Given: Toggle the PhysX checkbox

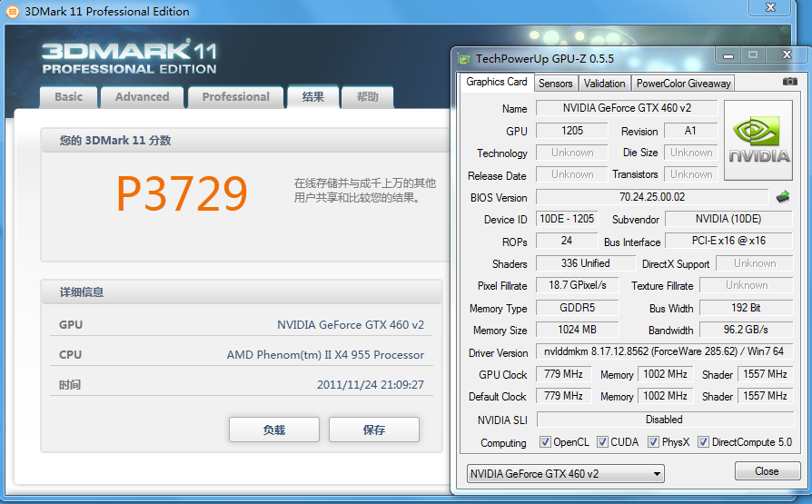Looking at the screenshot, I should pyautogui.click(x=654, y=442).
